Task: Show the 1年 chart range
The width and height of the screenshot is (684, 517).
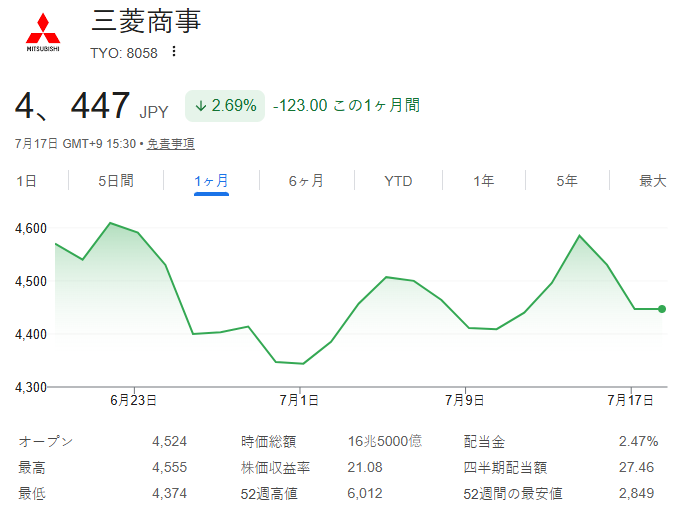Action: pos(484,181)
